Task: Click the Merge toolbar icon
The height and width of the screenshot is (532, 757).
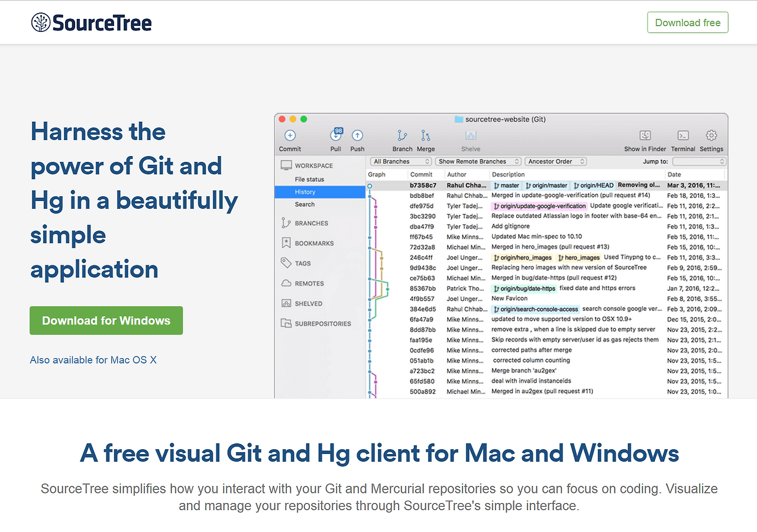Action: 425,136
